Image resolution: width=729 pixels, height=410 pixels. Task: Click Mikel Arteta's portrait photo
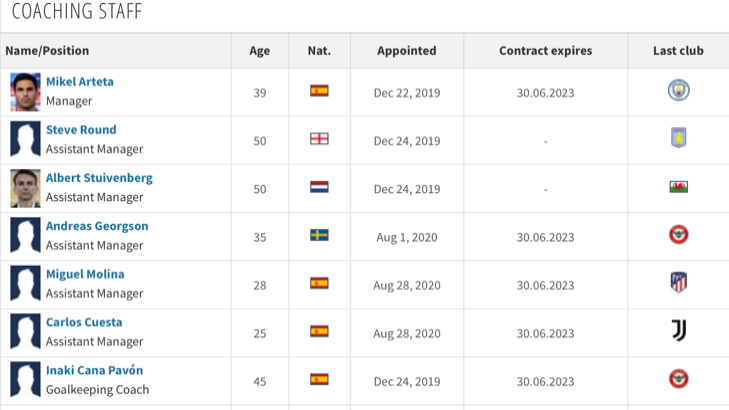pos(25,91)
